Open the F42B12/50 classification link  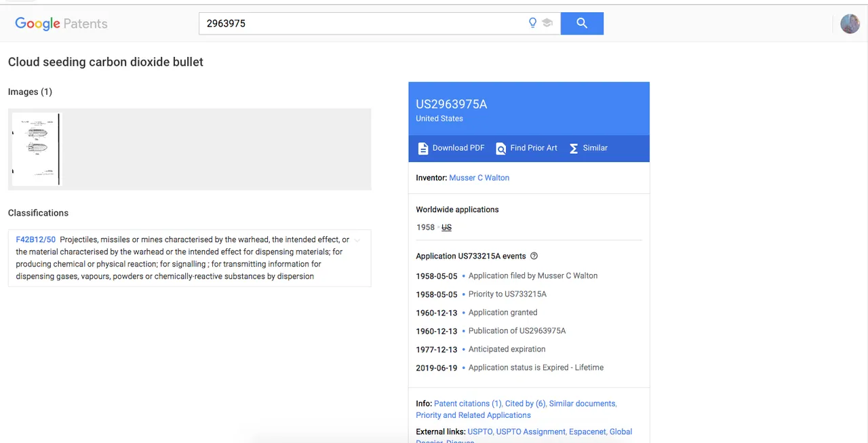point(36,239)
